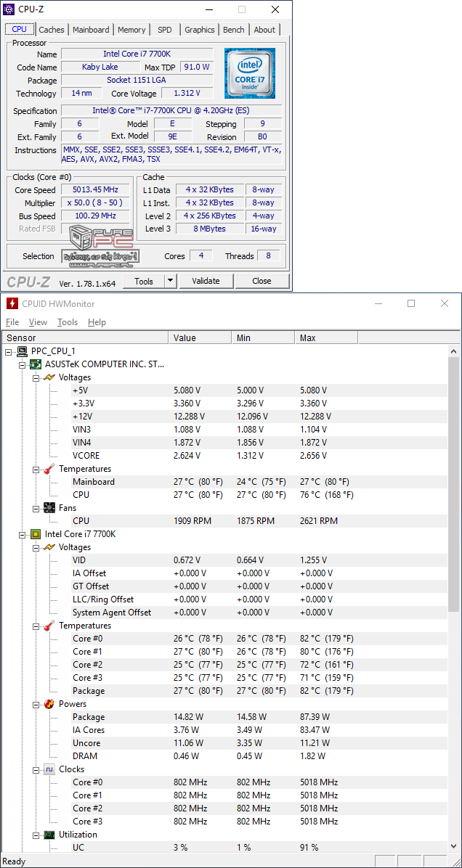The height and width of the screenshot is (868, 462).
Task: Open the Memory tab
Action: click(131, 30)
